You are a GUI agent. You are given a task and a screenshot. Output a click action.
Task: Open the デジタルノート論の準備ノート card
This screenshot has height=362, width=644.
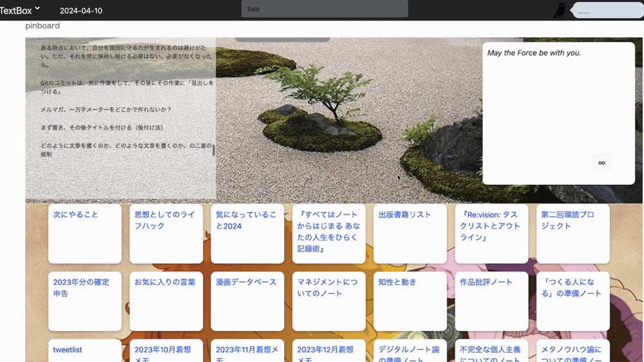click(x=410, y=350)
